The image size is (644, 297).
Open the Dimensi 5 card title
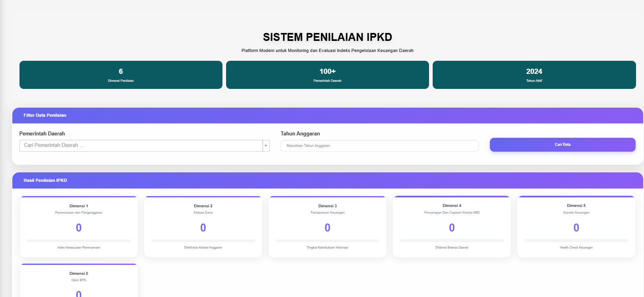576,206
